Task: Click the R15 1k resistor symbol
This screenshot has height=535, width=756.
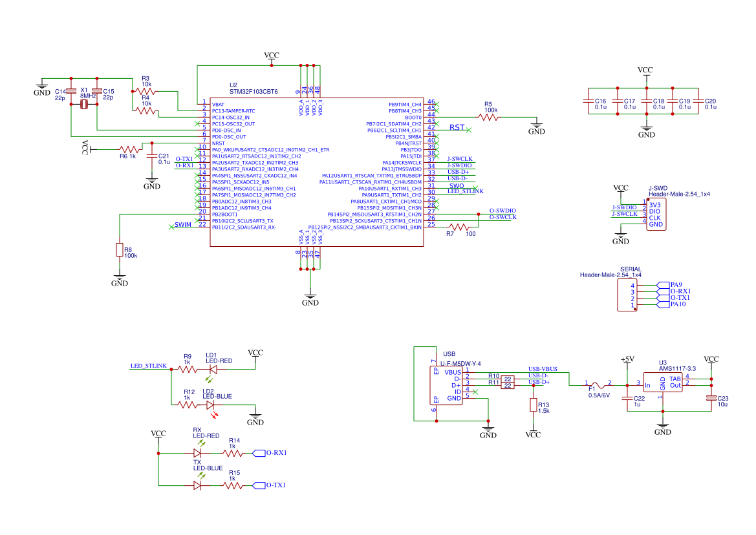Action: point(233,485)
